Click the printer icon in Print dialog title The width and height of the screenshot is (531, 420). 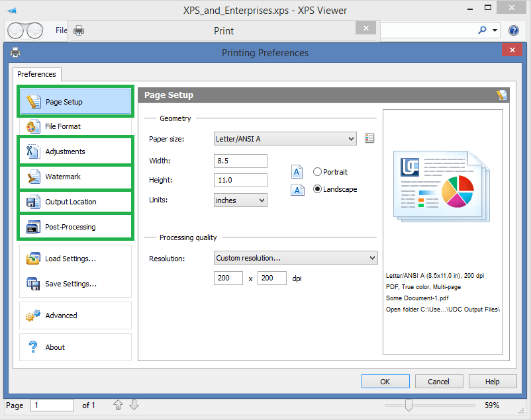pyautogui.click(x=79, y=30)
